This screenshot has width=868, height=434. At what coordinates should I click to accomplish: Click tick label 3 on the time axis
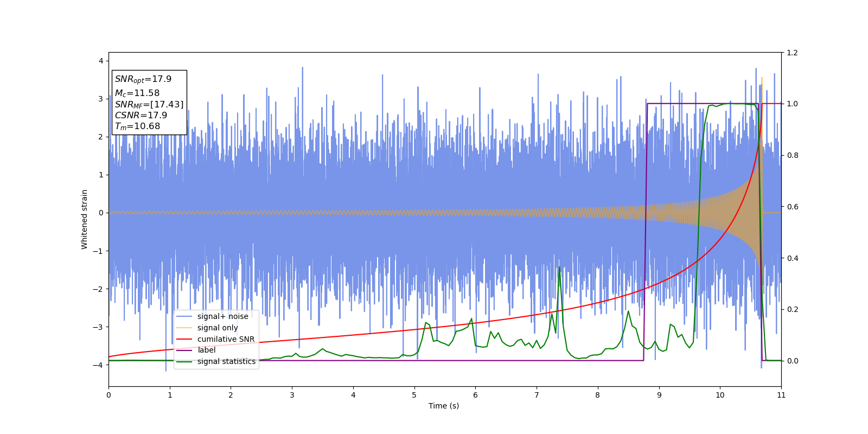(x=292, y=395)
